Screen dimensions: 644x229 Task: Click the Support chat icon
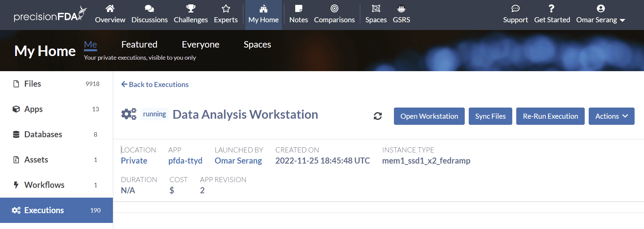pos(515,8)
